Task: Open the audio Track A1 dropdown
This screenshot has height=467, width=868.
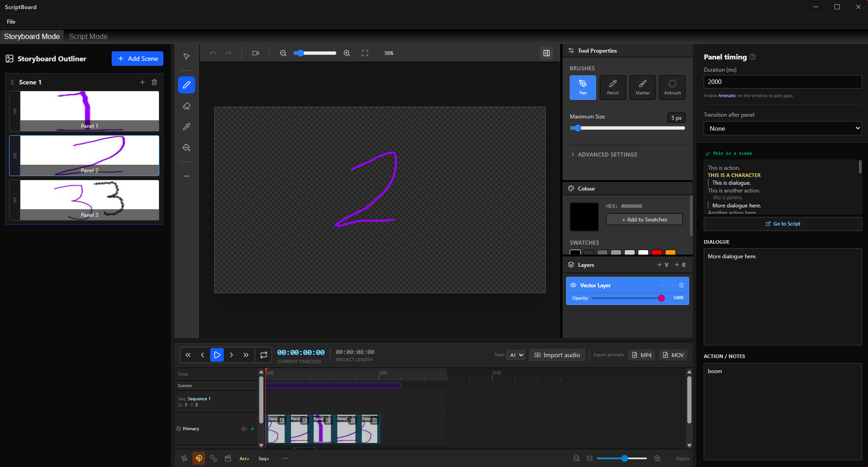Action: 516,355
